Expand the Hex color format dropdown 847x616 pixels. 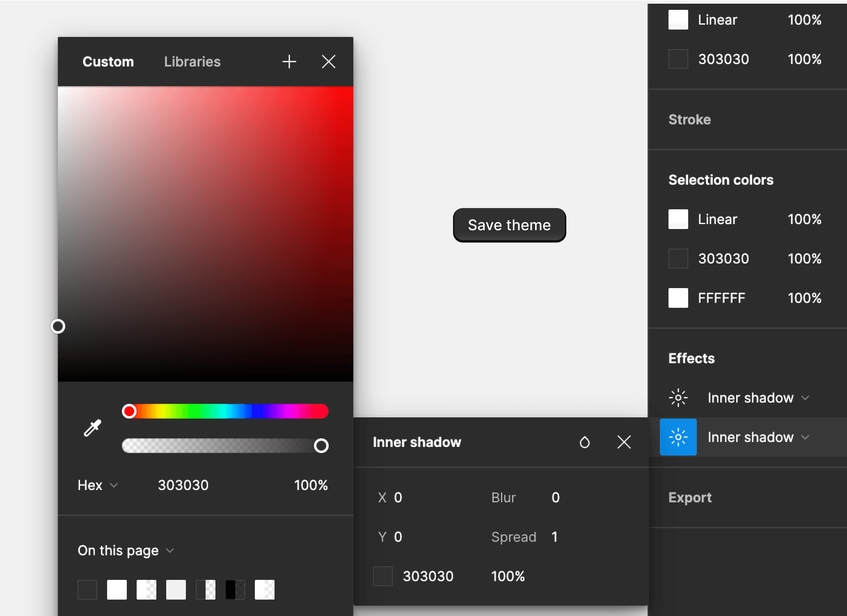(98, 485)
